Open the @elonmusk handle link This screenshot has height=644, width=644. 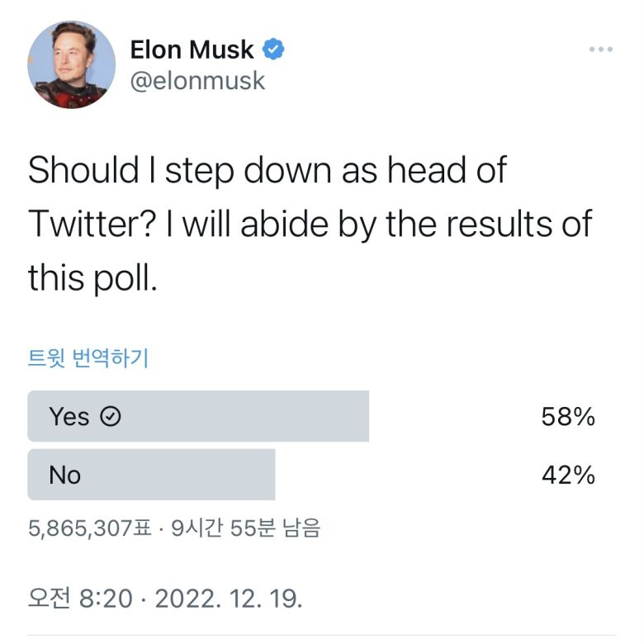(x=197, y=81)
